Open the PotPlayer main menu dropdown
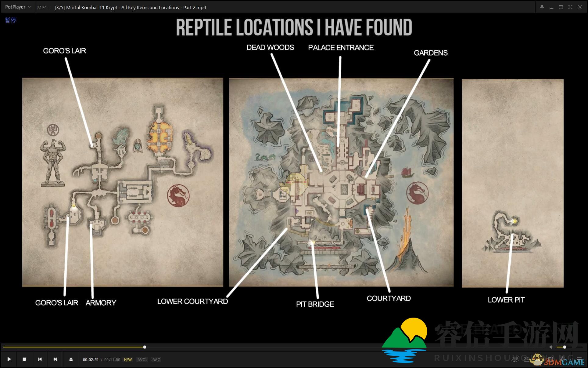 coord(18,7)
